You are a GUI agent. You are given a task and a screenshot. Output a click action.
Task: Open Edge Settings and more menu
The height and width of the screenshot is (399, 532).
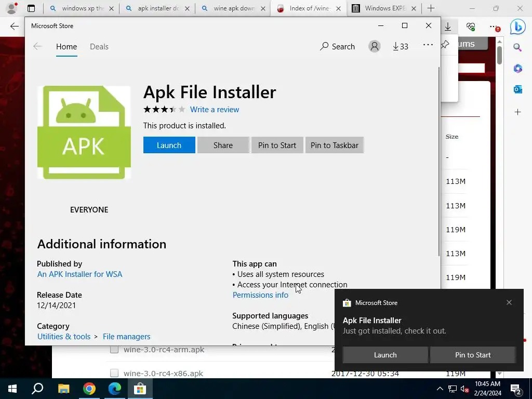(494, 27)
